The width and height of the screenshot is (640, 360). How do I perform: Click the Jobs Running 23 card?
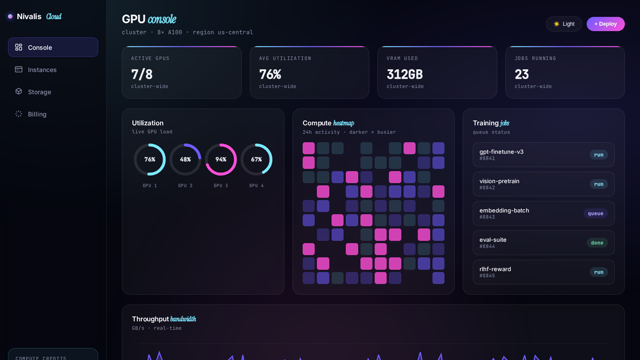point(565,72)
